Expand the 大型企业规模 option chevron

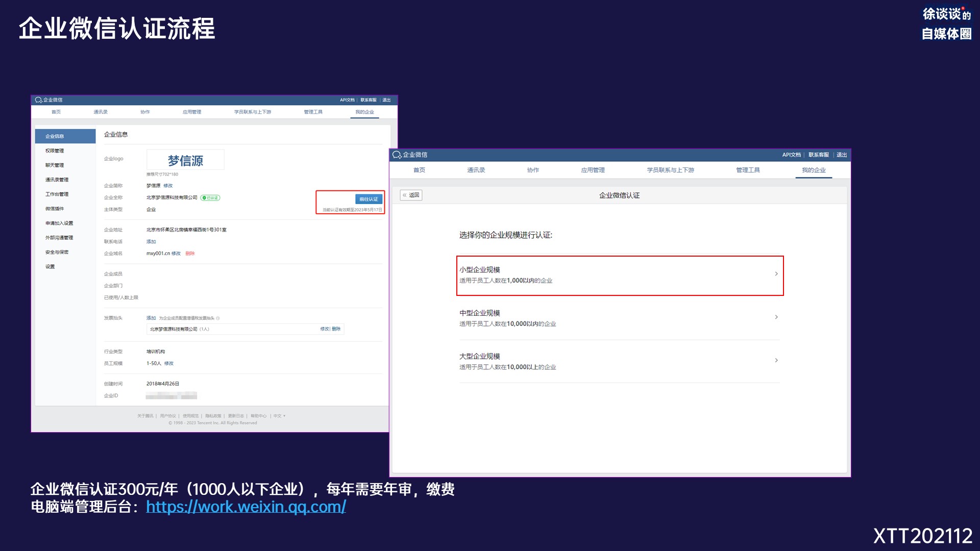(x=776, y=361)
